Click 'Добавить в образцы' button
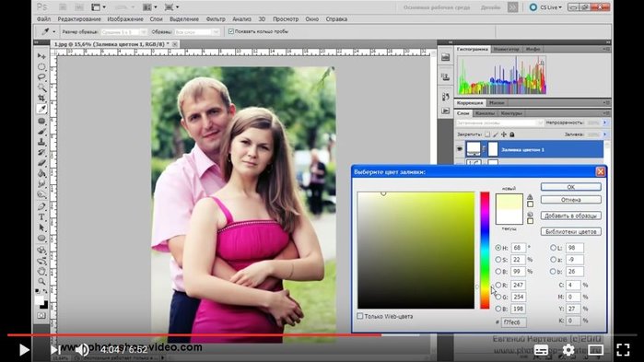 (x=571, y=216)
